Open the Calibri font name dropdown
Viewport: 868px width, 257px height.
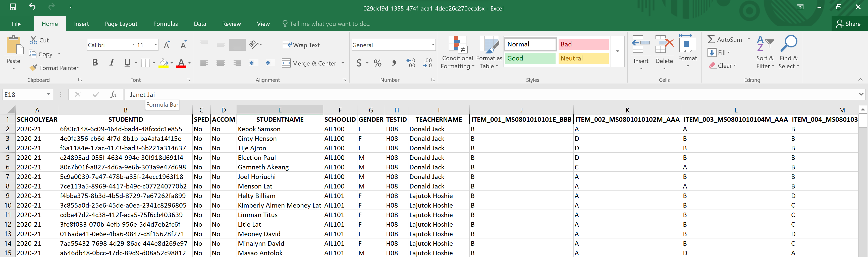click(x=133, y=45)
